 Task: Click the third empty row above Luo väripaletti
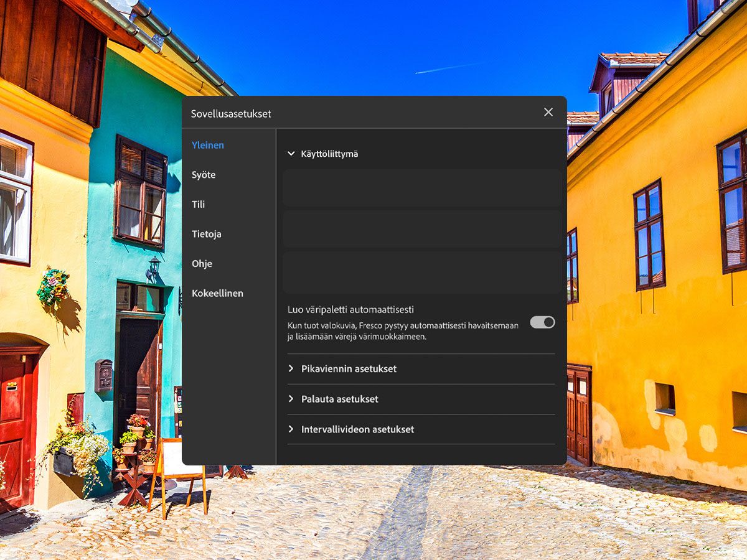[x=422, y=272]
